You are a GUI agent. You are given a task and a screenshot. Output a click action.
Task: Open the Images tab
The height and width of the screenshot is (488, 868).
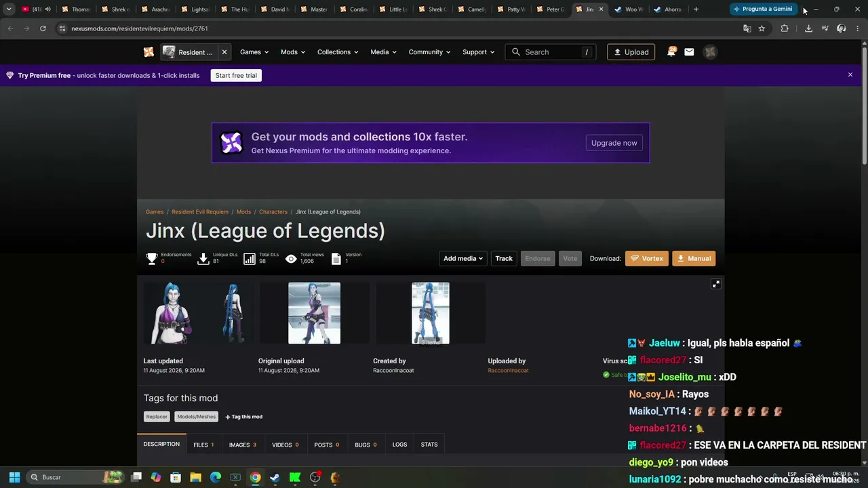point(242,445)
